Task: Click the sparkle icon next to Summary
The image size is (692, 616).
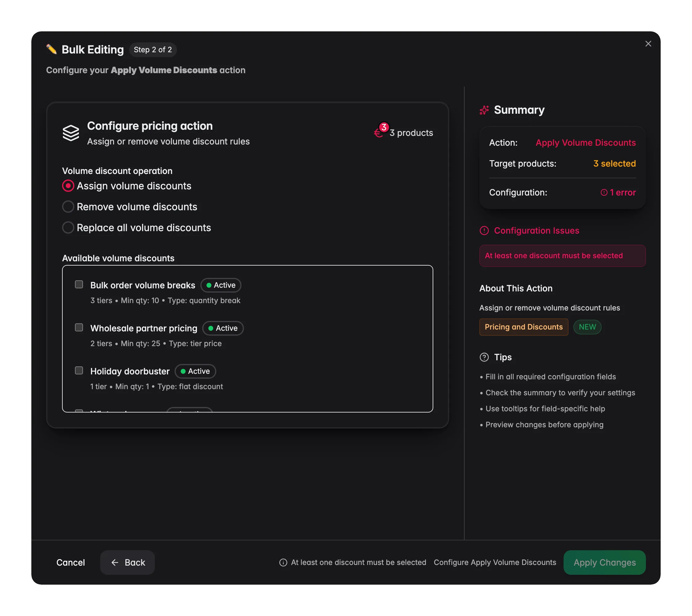Action: 484,110
